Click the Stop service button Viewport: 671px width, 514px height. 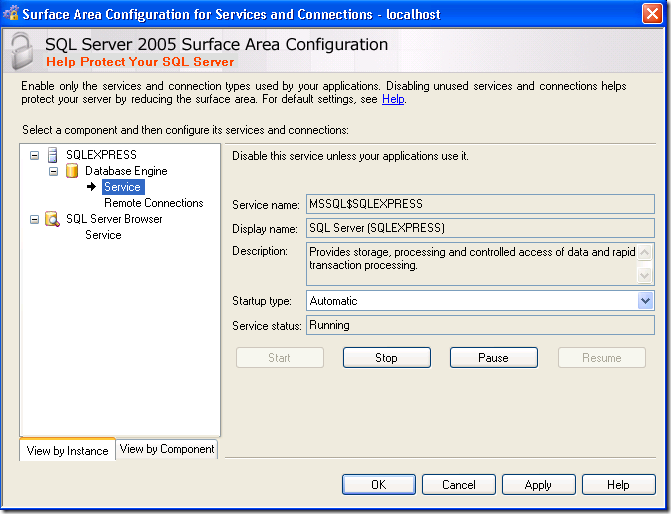(x=386, y=358)
